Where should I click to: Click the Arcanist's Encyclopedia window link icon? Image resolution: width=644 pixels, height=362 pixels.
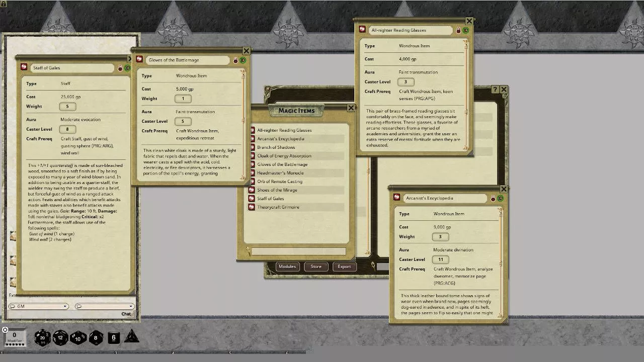click(x=397, y=198)
